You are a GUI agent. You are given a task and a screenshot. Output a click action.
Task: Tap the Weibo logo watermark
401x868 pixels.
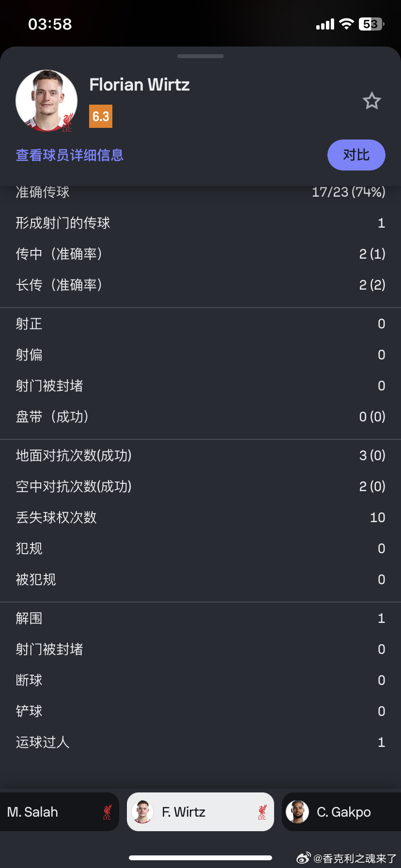(303, 858)
